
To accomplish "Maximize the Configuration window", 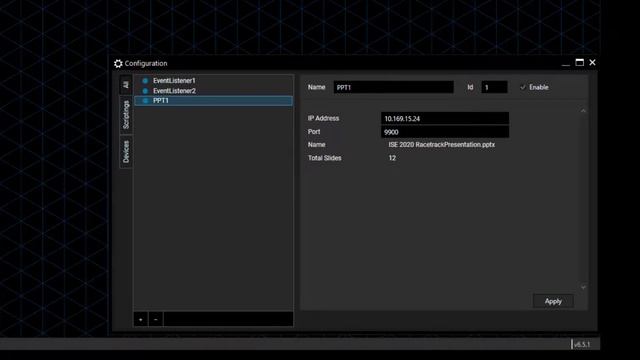I will 580,62.
